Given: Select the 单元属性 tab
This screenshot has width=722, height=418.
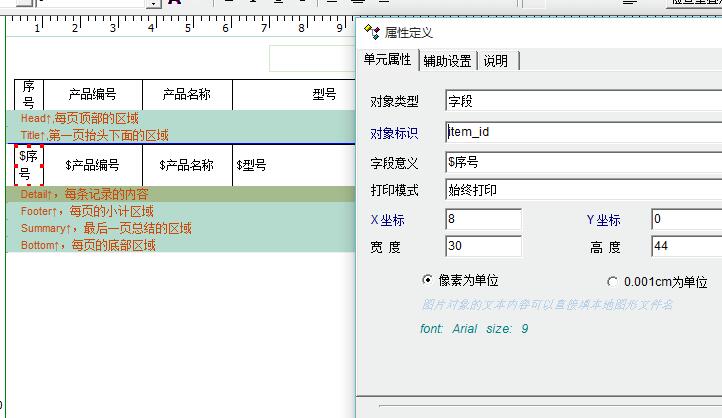Looking at the screenshot, I should [387, 60].
